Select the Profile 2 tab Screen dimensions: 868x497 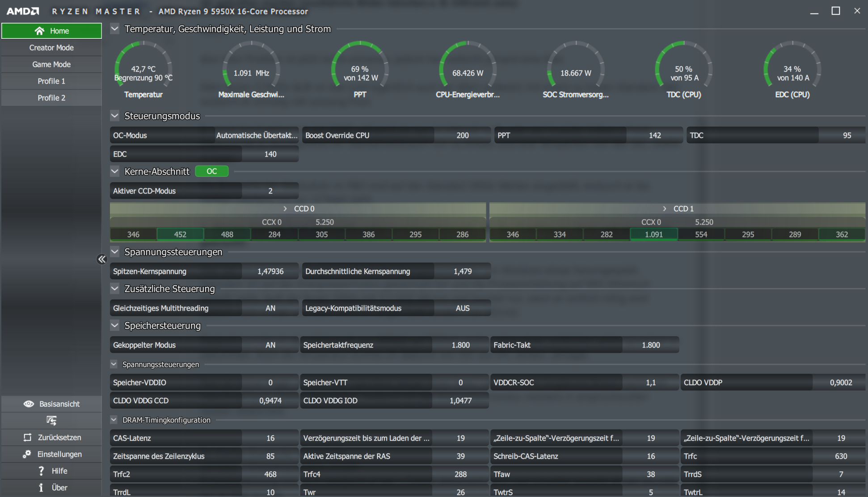pyautogui.click(x=51, y=98)
